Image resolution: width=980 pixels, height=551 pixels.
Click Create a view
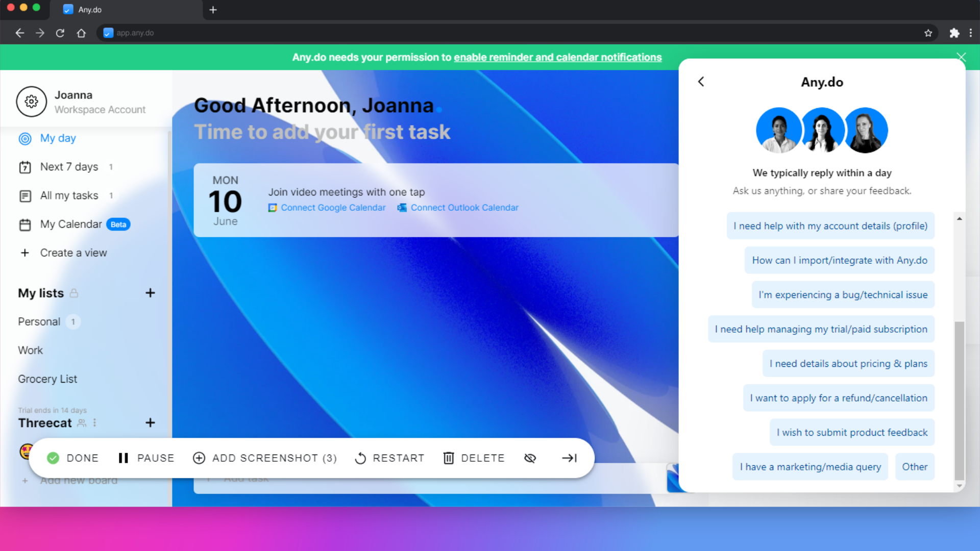pyautogui.click(x=73, y=253)
